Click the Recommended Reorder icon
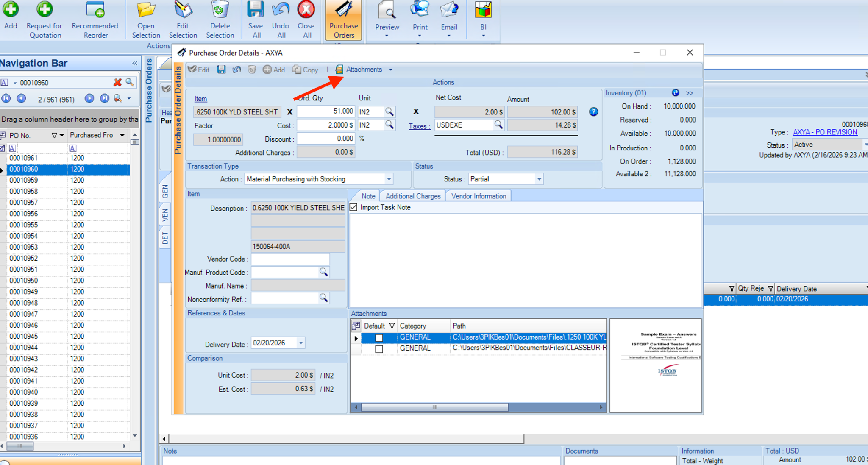868x465 pixels. pyautogui.click(x=95, y=10)
